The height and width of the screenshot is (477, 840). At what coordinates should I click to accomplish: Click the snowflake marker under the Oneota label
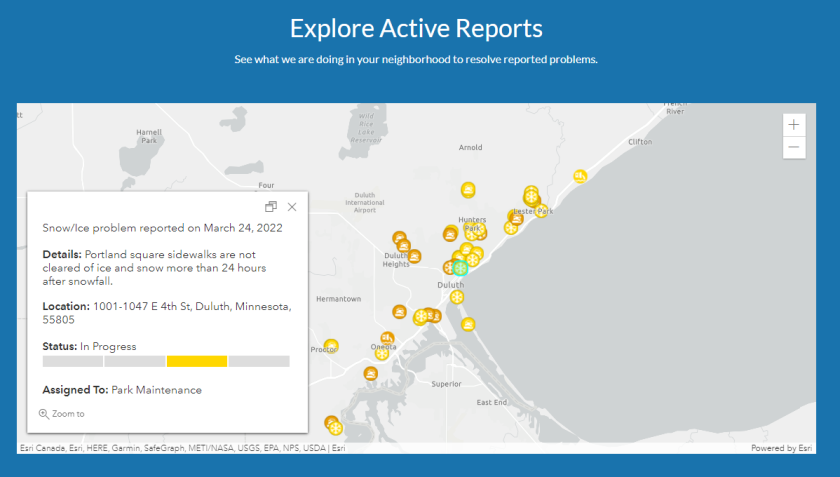point(382,354)
